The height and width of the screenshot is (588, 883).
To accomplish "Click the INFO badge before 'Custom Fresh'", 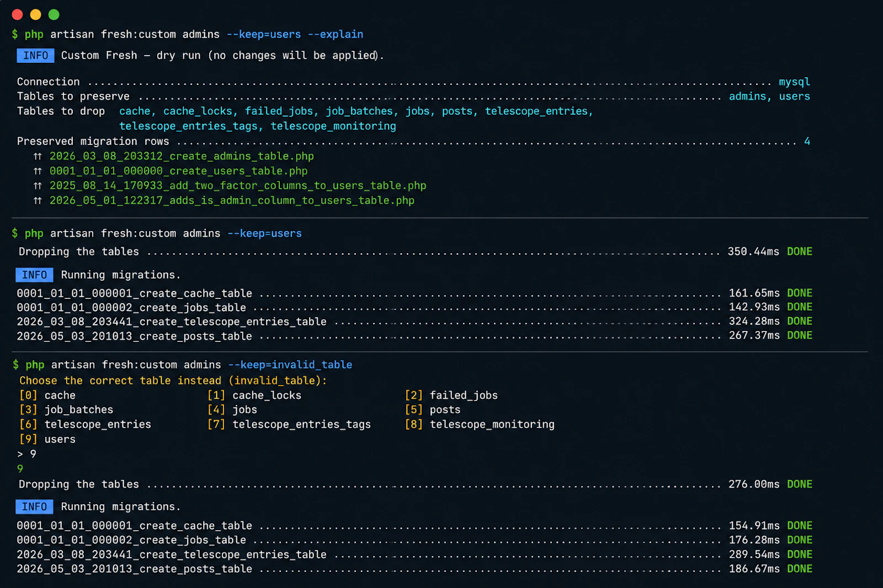I will [x=35, y=56].
